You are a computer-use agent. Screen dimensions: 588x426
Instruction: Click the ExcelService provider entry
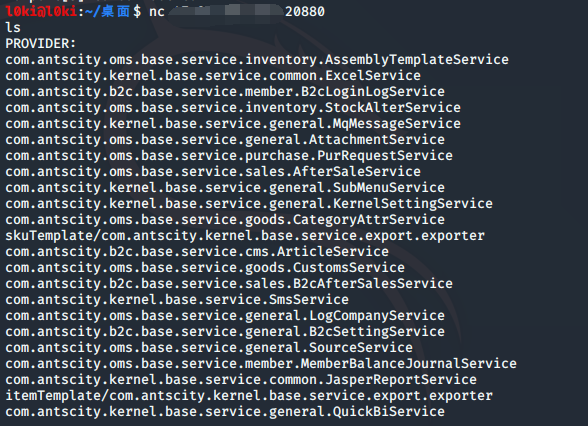coord(213,76)
